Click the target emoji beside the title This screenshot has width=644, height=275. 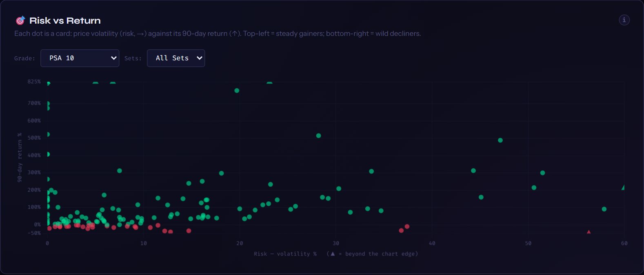pos(20,20)
